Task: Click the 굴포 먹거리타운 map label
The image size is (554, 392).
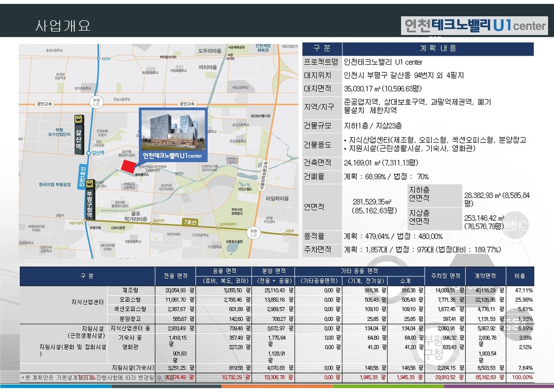Action: pos(136,216)
